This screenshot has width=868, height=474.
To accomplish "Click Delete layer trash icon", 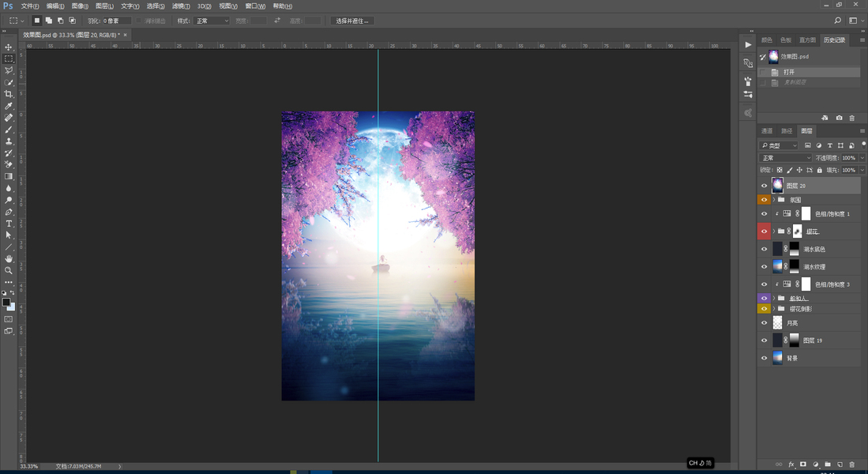I will 852,465.
